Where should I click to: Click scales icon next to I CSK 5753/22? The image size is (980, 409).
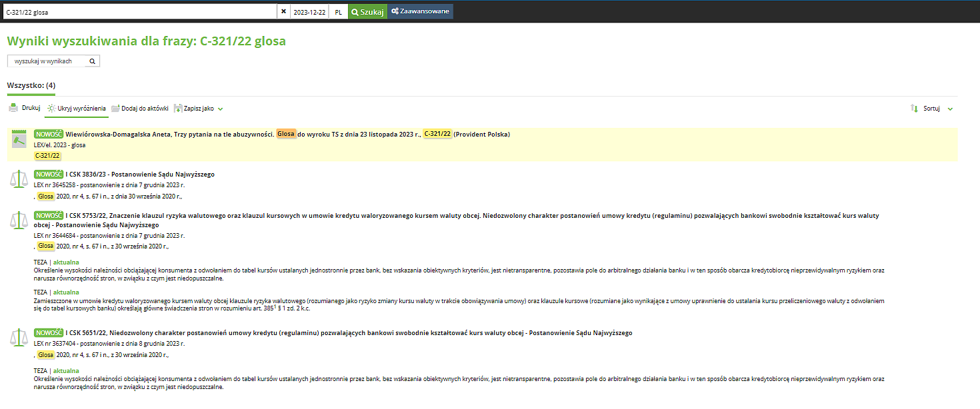[19, 220]
